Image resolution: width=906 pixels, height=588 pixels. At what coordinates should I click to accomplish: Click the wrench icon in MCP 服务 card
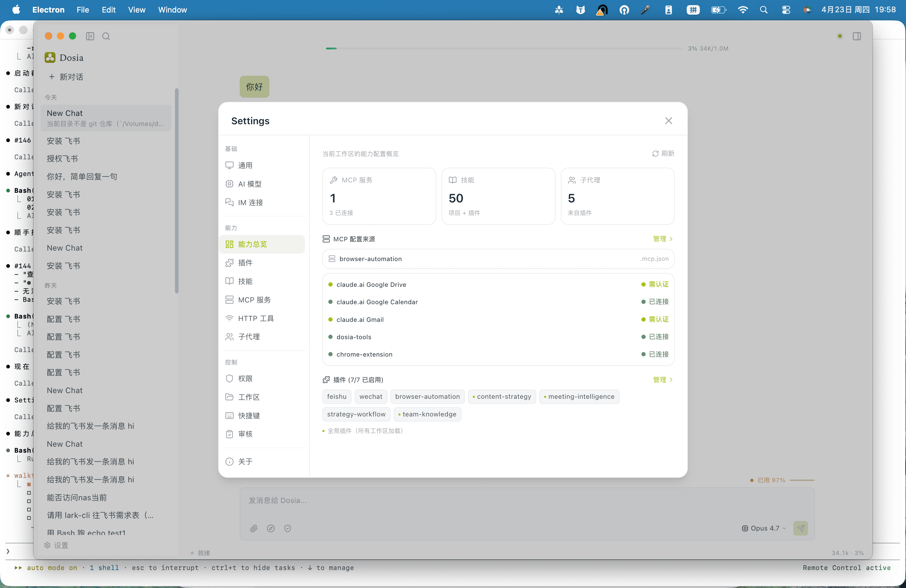(333, 180)
